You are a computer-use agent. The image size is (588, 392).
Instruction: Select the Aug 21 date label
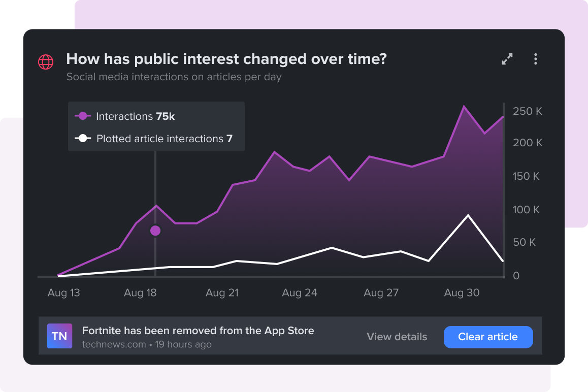pyautogui.click(x=222, y=293)
